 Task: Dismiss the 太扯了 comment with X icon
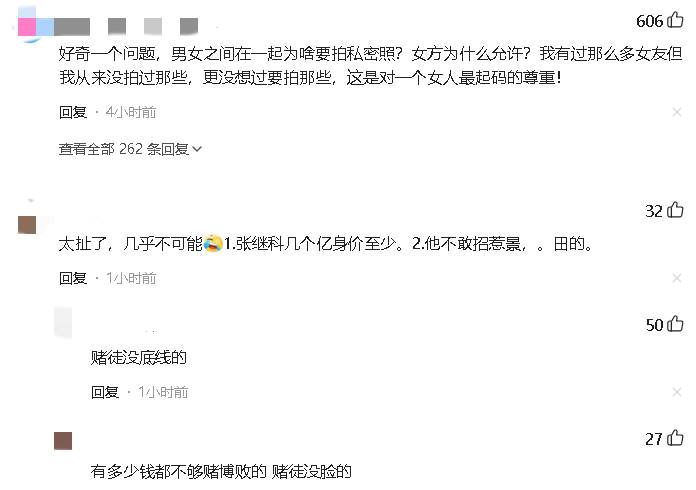676,278
